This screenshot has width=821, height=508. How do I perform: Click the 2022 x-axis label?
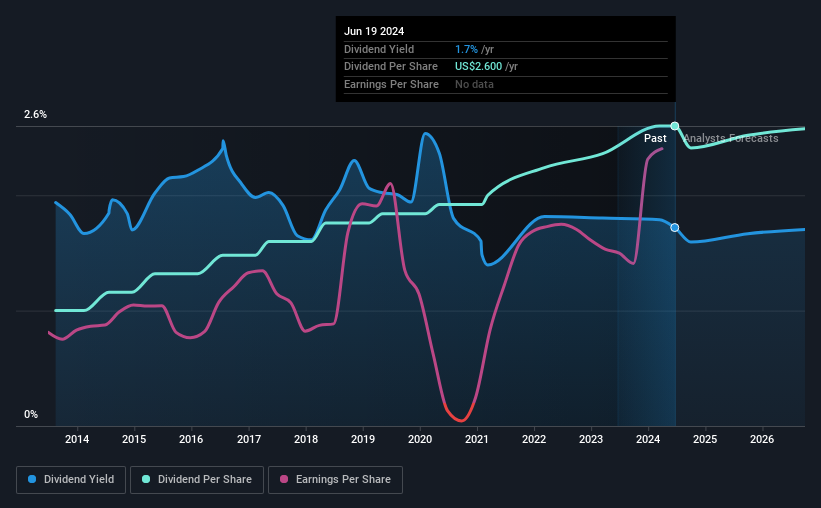tap(534, 439)
